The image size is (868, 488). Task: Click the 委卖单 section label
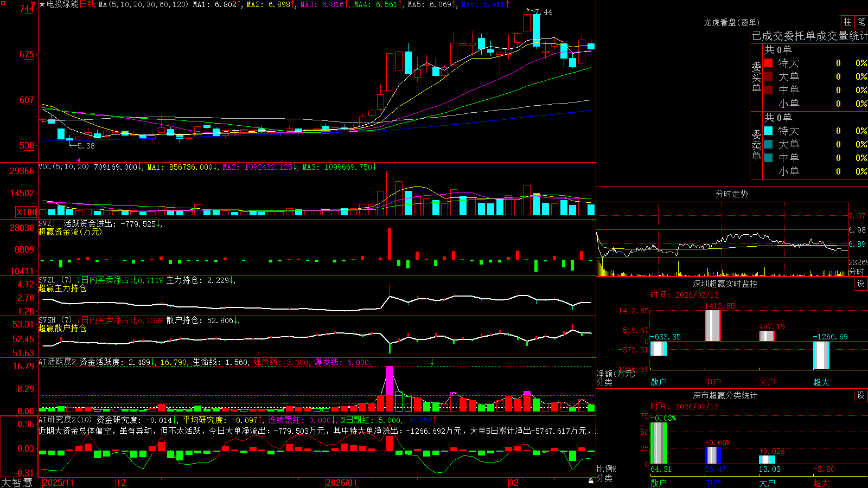click(x=756, y=145)
